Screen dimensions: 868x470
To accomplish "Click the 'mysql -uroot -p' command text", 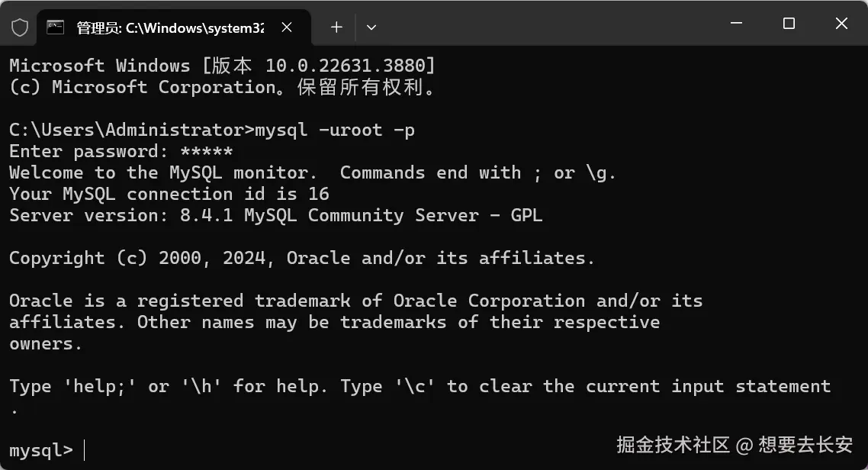I will [x=335, y=130].
